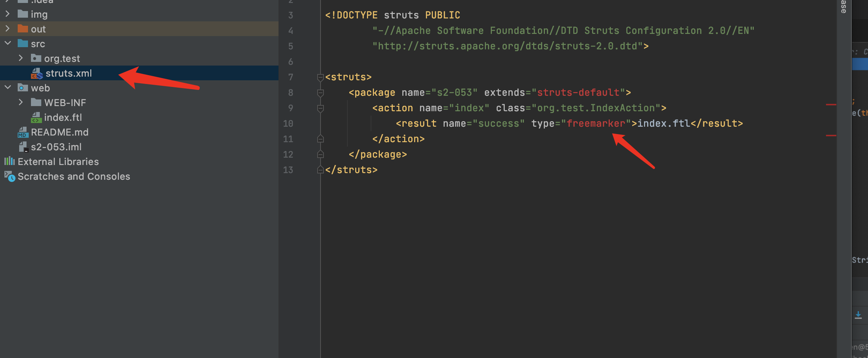Click the index.ftl template file icon
868x358 pixels.
36,117
